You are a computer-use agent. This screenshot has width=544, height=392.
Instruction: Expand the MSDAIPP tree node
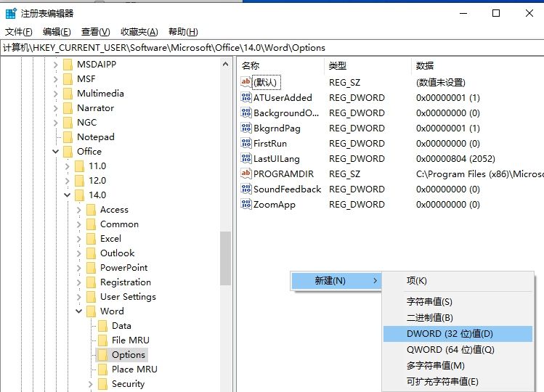(55, 65)
